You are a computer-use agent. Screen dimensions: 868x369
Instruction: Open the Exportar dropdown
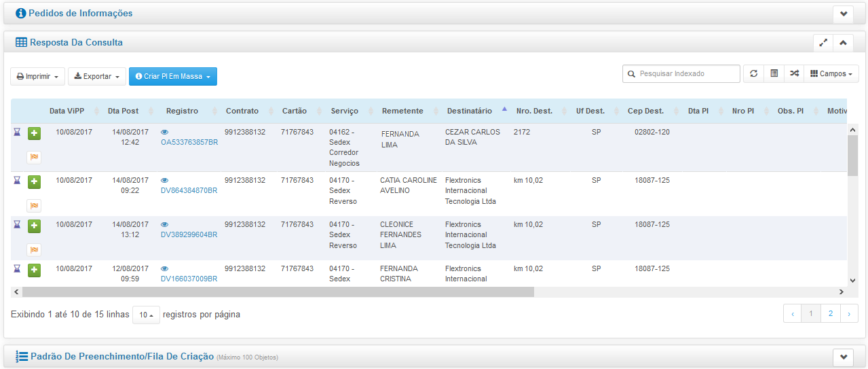pos(97,77)
